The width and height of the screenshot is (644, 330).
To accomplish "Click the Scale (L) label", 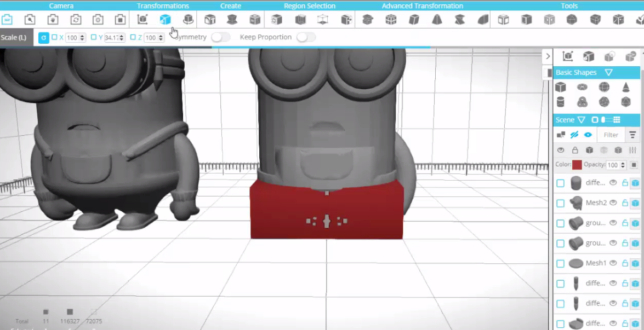I will pos(14,37).
